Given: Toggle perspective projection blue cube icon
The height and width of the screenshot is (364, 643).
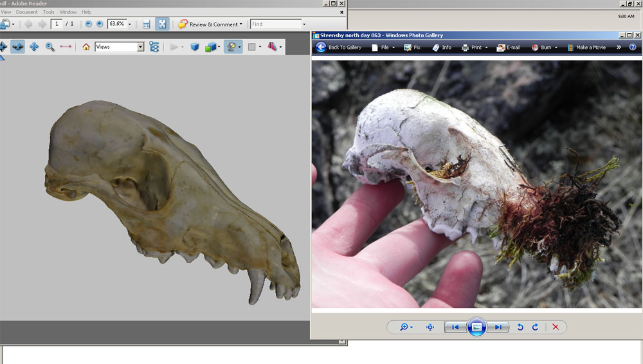Looking at the screenshot, I should tap(195, 47).
